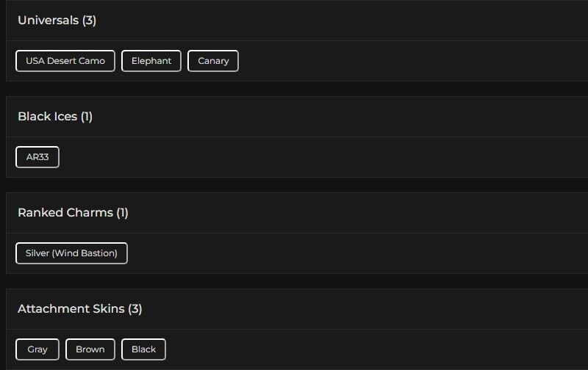Collapse the Attachment Skins section heading

(x=71, y=309)
